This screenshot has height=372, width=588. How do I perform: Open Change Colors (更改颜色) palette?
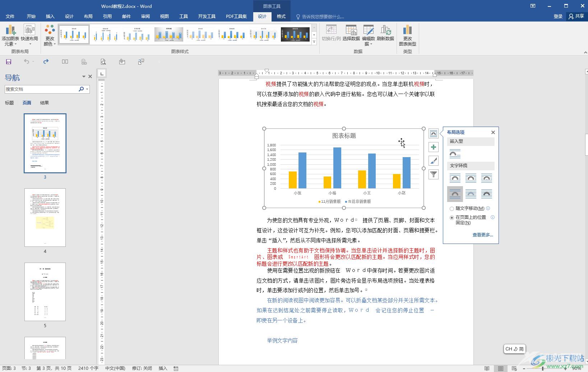(x=50, y=35)
